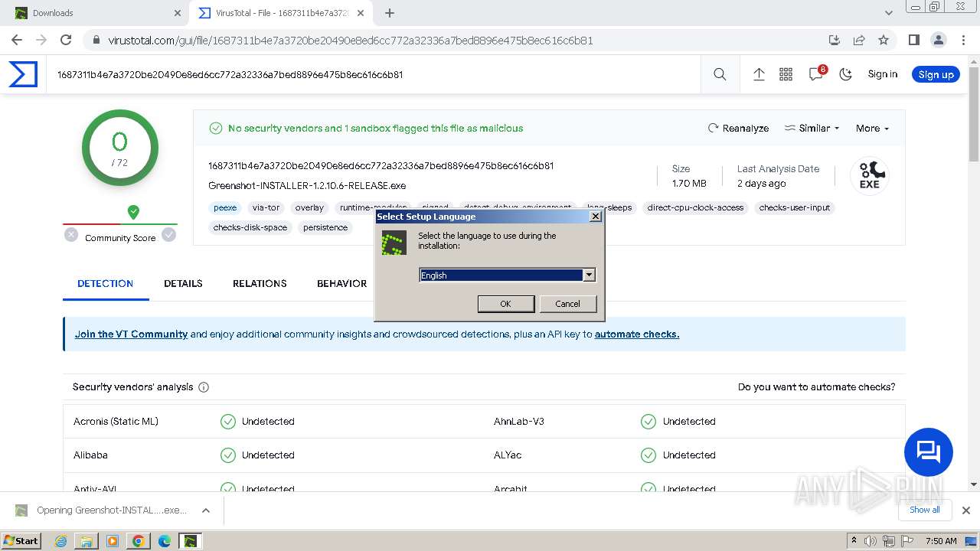Click the file hash search field

pyautogui.click(x=375, y=75)
